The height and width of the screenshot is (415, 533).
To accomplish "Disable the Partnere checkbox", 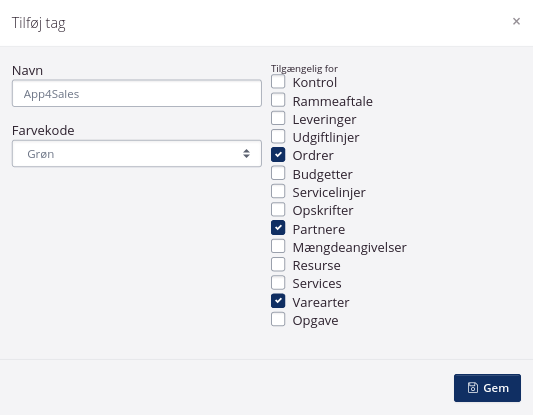I will 278,228.
